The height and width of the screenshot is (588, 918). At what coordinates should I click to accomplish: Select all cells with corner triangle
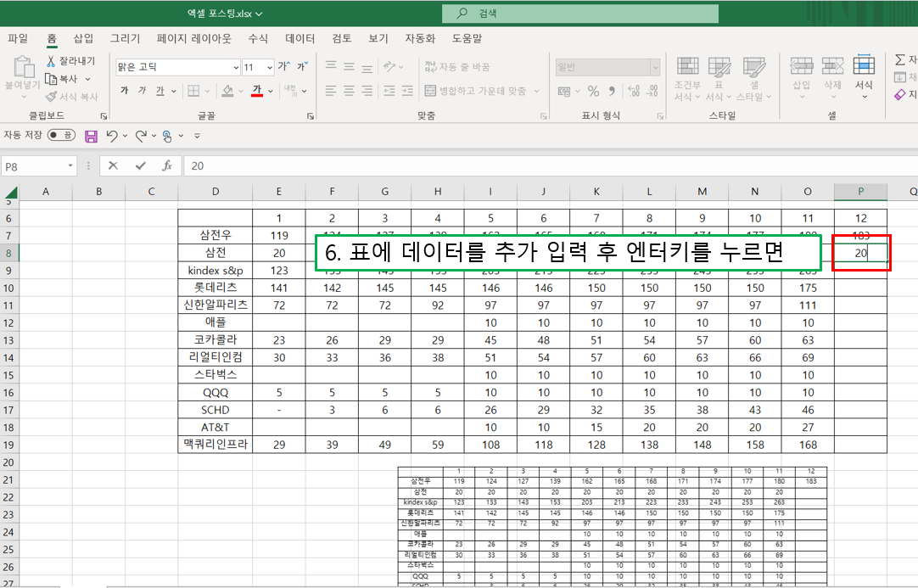pyautogui.click(x=10, y=192)
